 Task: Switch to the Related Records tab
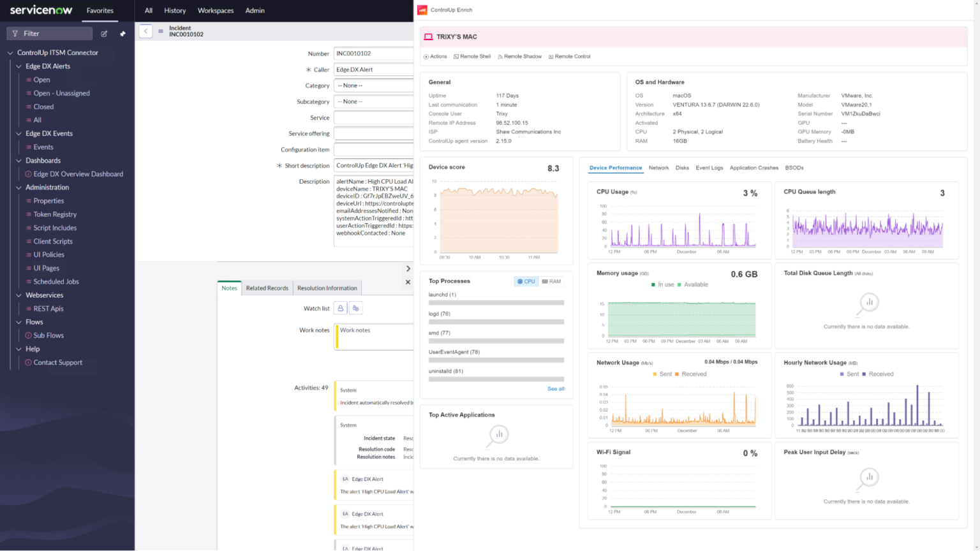click(x=267, y=288)
